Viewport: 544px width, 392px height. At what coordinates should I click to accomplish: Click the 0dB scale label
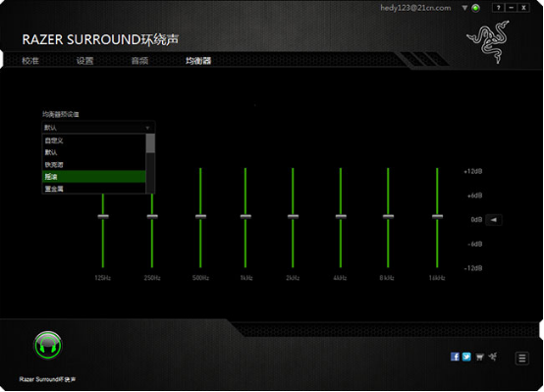[x=476, y=220]
